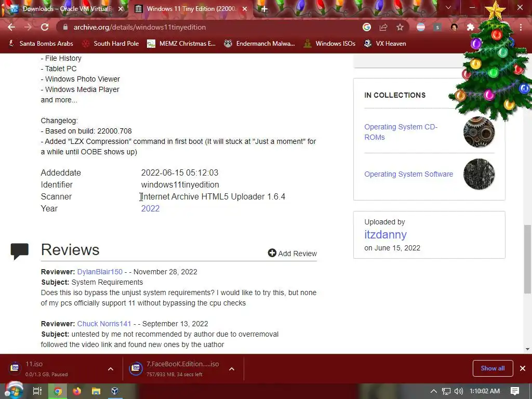Open VirtualBox from the taskbar
Screen dimensions: 532x399
115,391
